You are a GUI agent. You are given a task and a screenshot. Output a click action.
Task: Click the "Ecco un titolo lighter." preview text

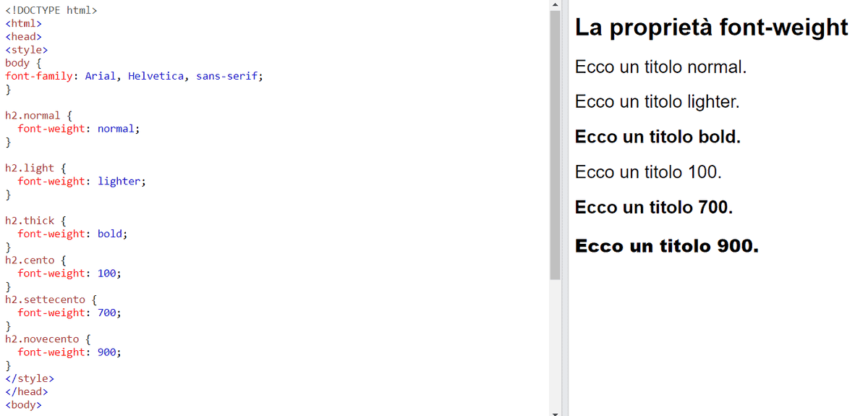point(658,102)
